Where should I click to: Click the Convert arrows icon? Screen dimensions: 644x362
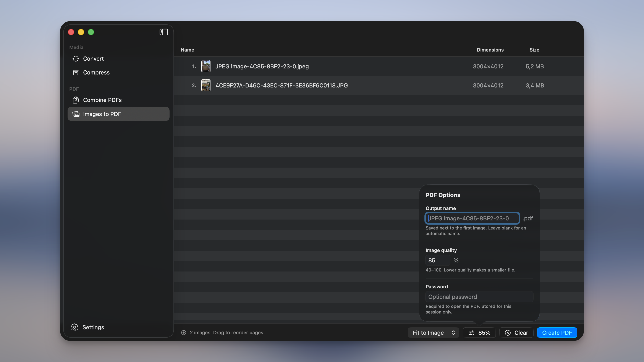point(76,58)
